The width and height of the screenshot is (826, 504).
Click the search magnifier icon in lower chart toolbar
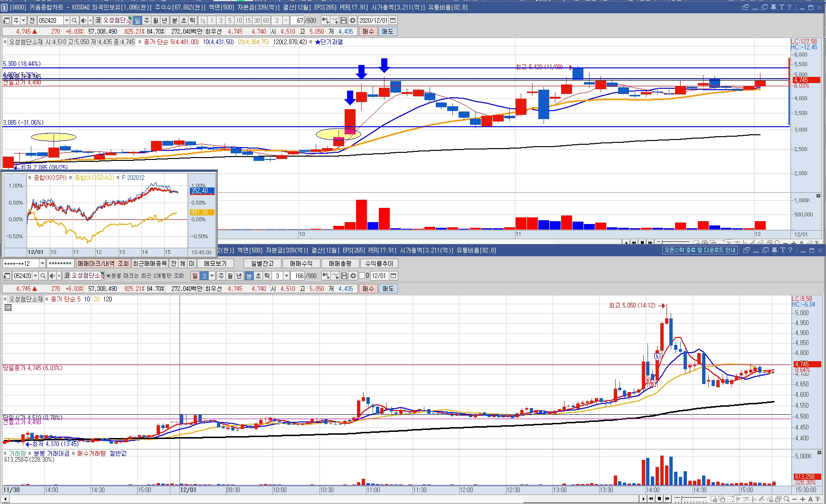[x=43, y=276]
